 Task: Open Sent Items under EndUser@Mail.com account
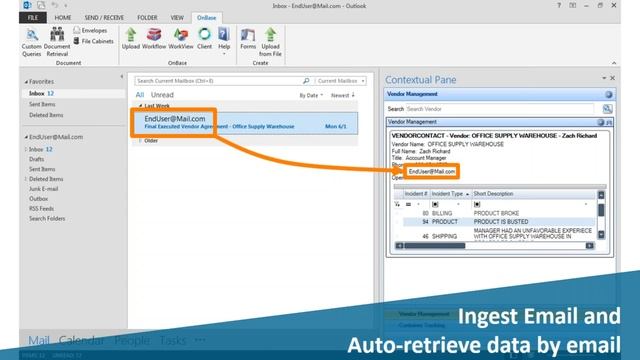point(42,169)
